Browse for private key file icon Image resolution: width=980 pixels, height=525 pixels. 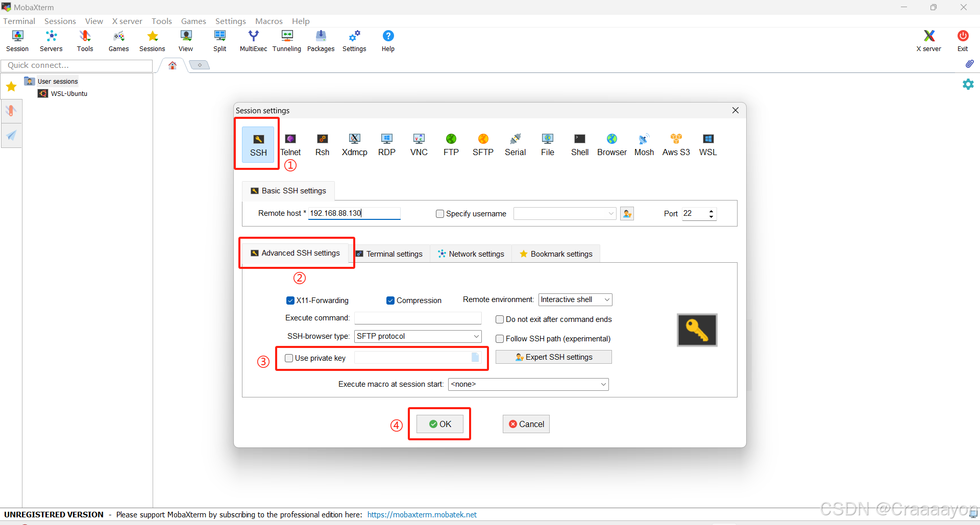point(475,357)
